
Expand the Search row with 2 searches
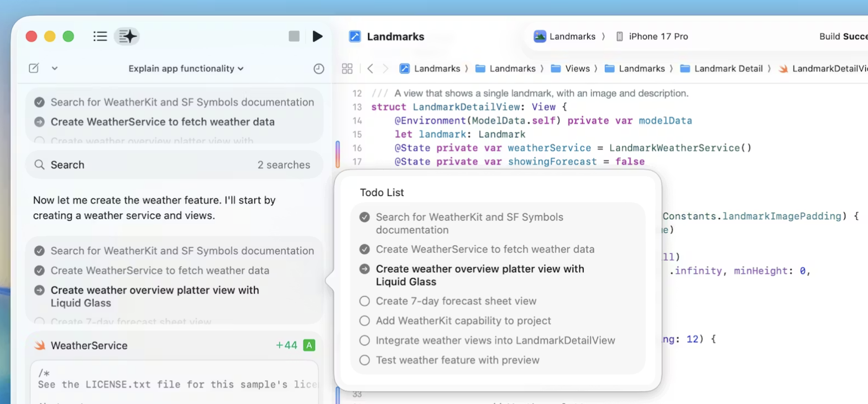(x=174, y=165)
